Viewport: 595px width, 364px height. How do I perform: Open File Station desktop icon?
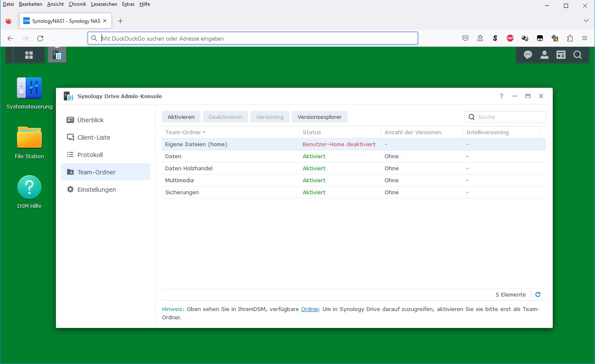29,143
